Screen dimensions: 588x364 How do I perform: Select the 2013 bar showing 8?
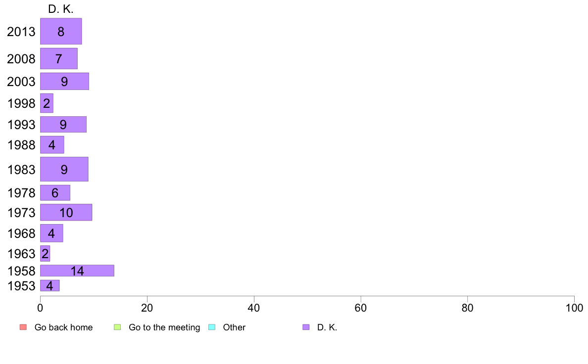[61, 32]
